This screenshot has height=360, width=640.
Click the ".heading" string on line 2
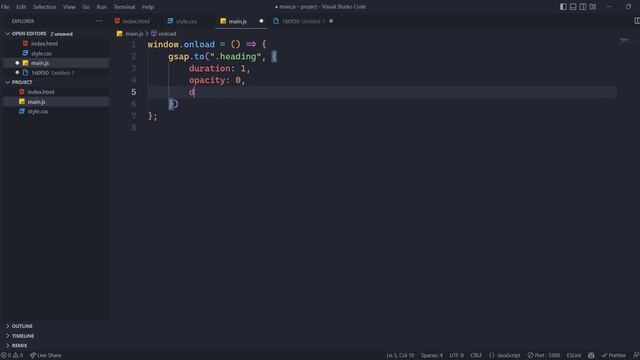[x=236, y=56]
